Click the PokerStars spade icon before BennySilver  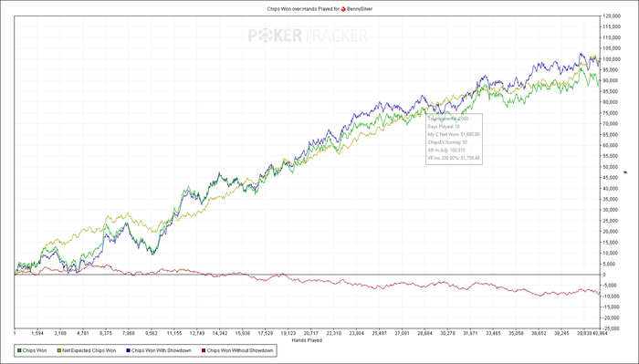click(343, 9)
